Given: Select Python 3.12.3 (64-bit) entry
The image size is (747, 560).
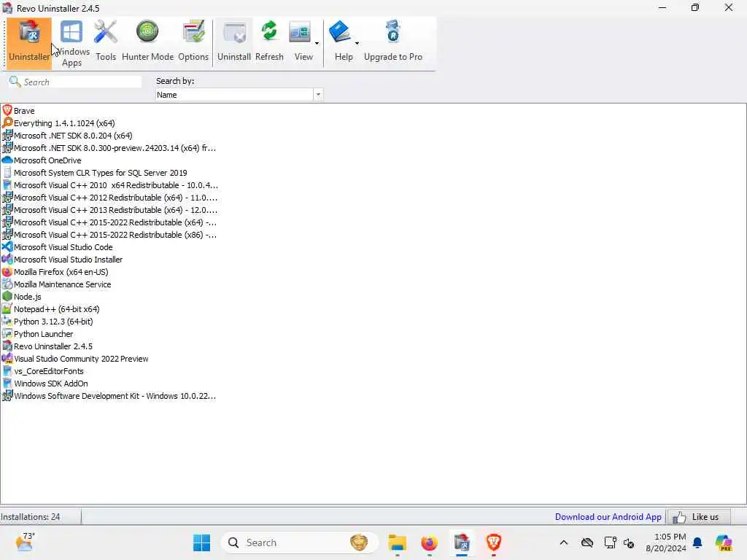Looking at the screenshot, I should point(47,321).
